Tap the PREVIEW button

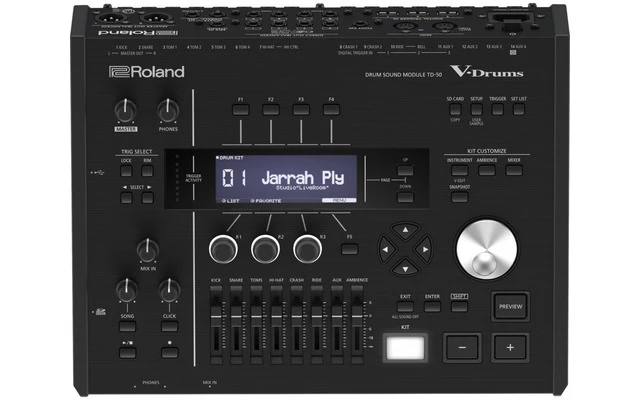(511, 307)
